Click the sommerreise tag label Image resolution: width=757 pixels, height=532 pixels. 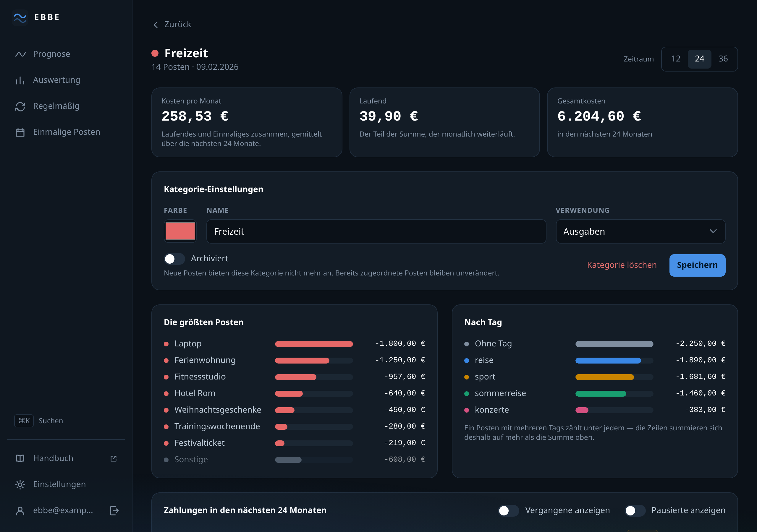coord(500,393)
